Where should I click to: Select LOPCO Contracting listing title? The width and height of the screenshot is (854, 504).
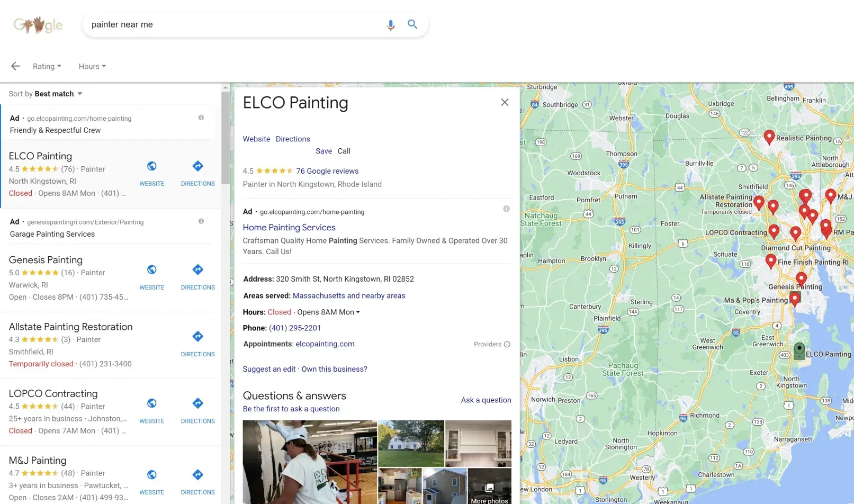coord(53,394)
